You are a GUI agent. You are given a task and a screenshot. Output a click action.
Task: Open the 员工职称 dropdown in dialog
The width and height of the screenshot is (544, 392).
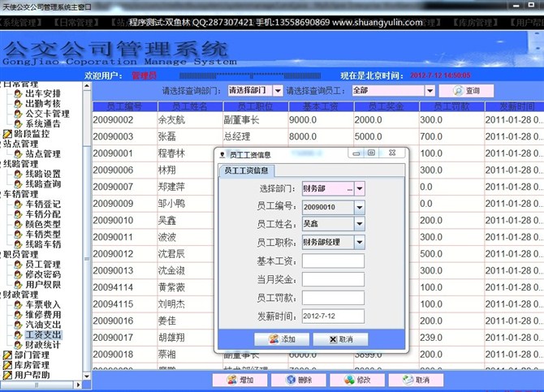[x=360, y=242]
